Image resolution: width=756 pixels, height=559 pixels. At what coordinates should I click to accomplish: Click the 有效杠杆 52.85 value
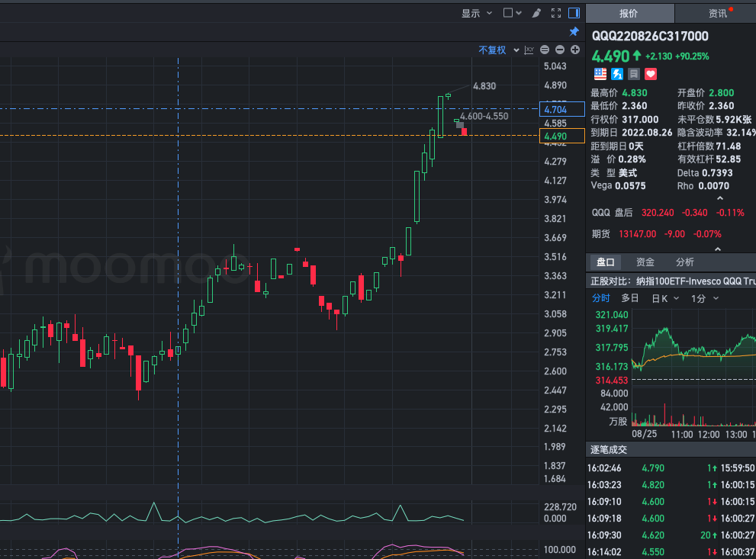click(x=728, y=159)
